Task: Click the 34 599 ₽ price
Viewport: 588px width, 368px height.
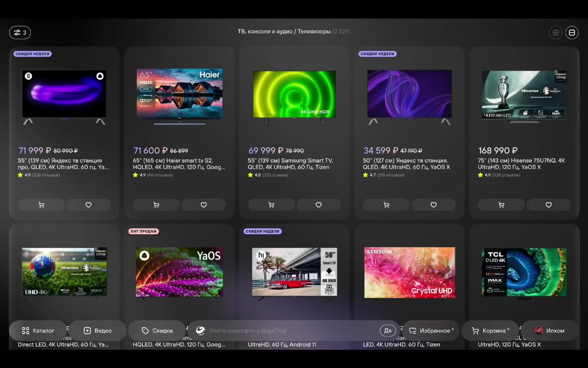Action: (x=381, y=151)
